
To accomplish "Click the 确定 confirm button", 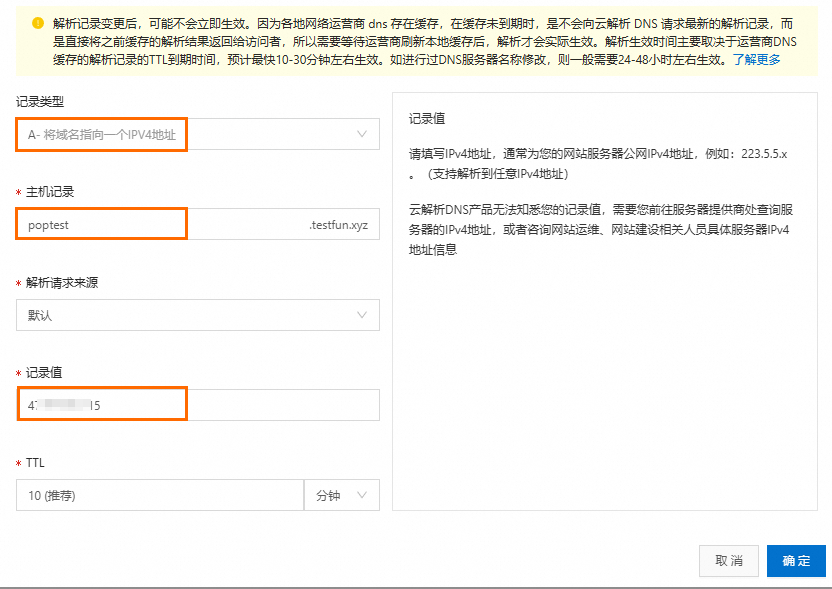I will click(x=796, y=560).
